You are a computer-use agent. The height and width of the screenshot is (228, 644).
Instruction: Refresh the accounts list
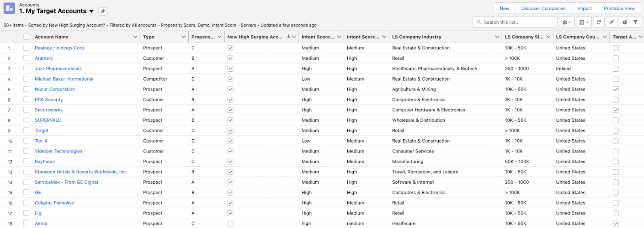pos(599,22)
